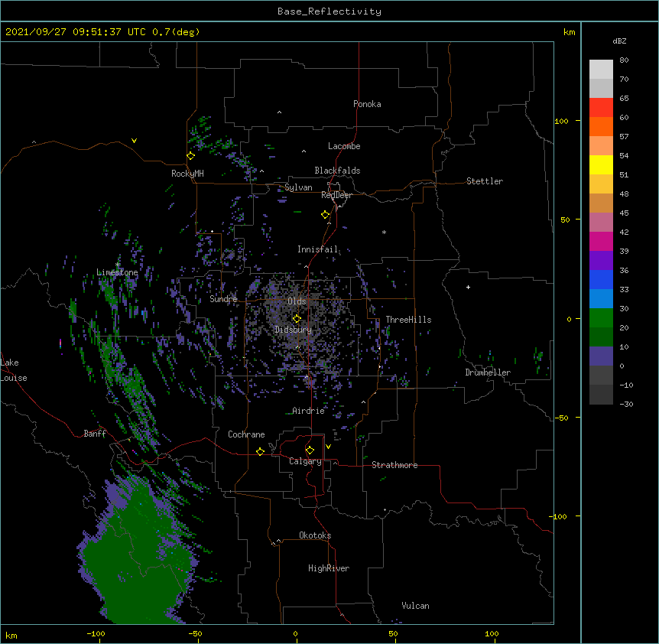
Task: Select the Vulcan label
Action: click(415, 606)
